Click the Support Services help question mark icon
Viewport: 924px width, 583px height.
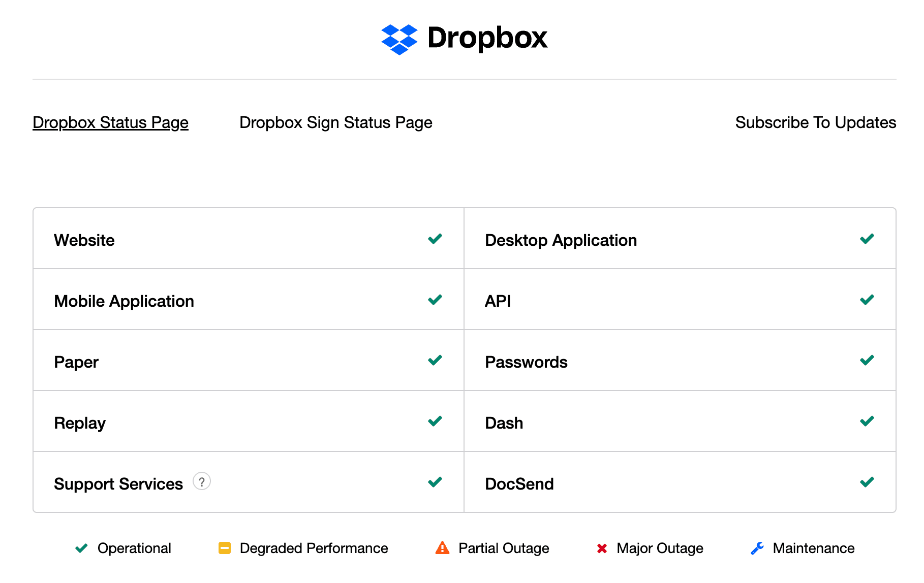(x=202, y=481)
